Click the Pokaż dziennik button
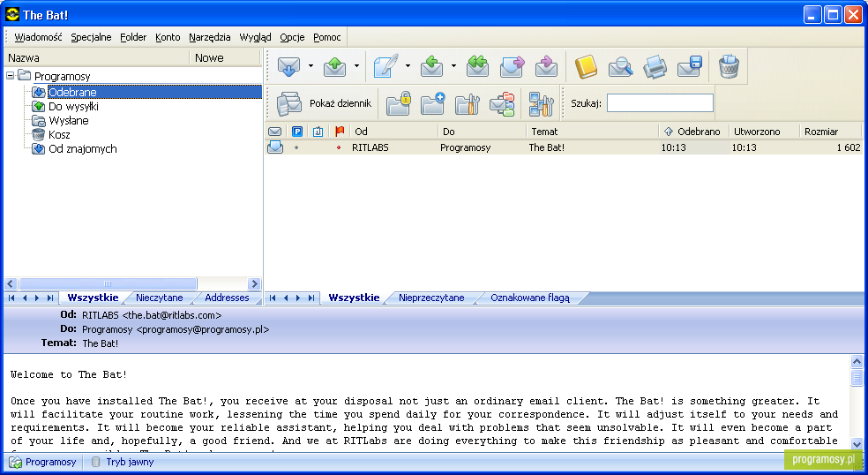Image resolution: width=868 pixels, height=475 pixels. [x=325, y=103]
